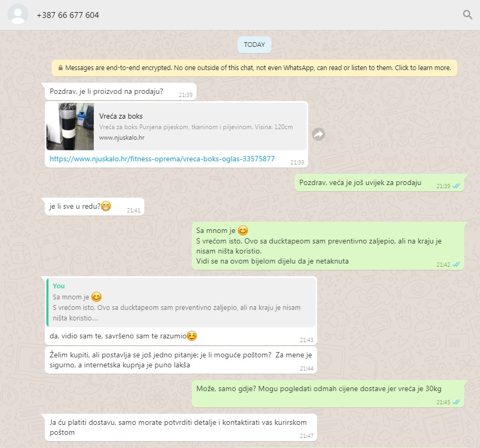This screenshot has width=480, height=448.
Task: Click the 'Vreća za boks' preview title
Action: point(121,116)
